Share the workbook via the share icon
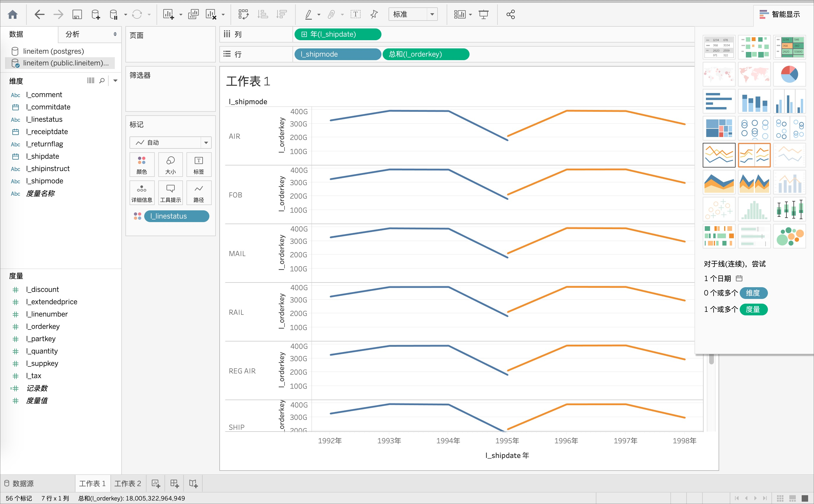814x504 pixels. (x=510, y=14)
